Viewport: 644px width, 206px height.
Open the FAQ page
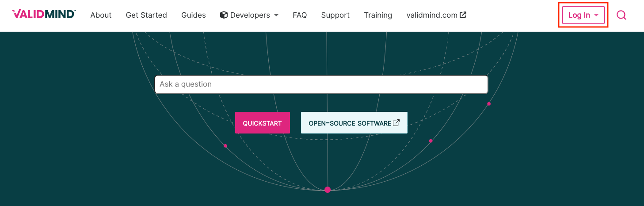300,15
